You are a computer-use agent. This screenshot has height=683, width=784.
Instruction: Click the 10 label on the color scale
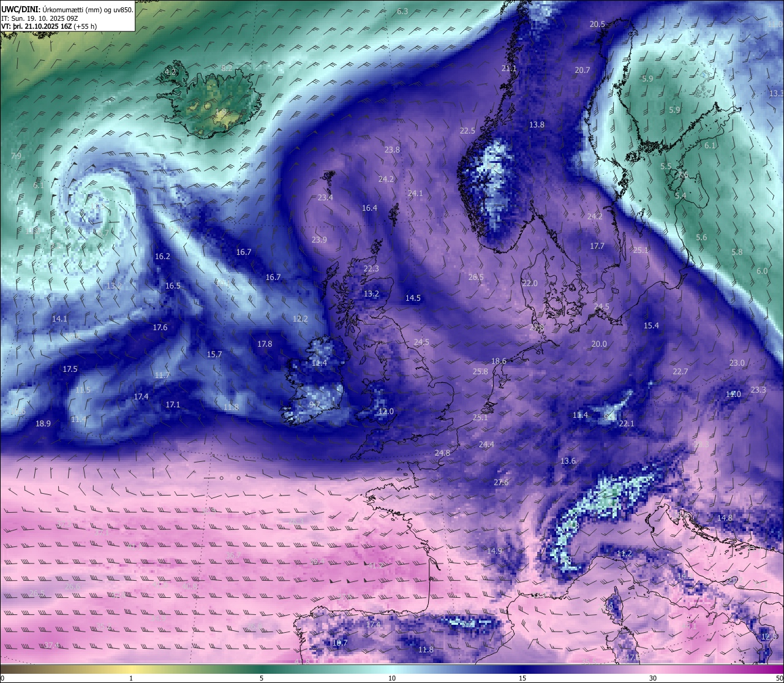point(392,678)
